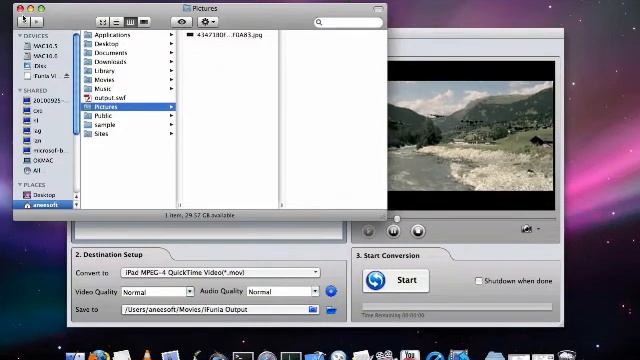Go forward in the Finder window
The width and height of the screenshot is (640, 360).
point(37,22)
